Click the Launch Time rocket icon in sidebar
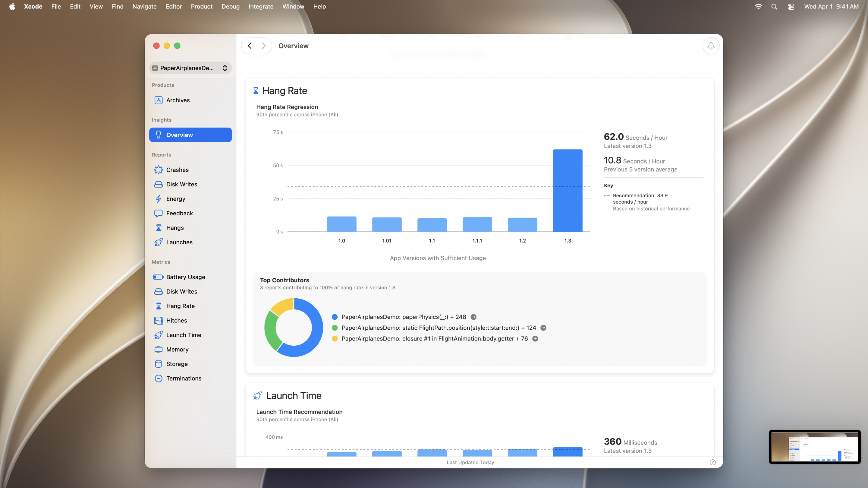 click(x=158, y=335)
